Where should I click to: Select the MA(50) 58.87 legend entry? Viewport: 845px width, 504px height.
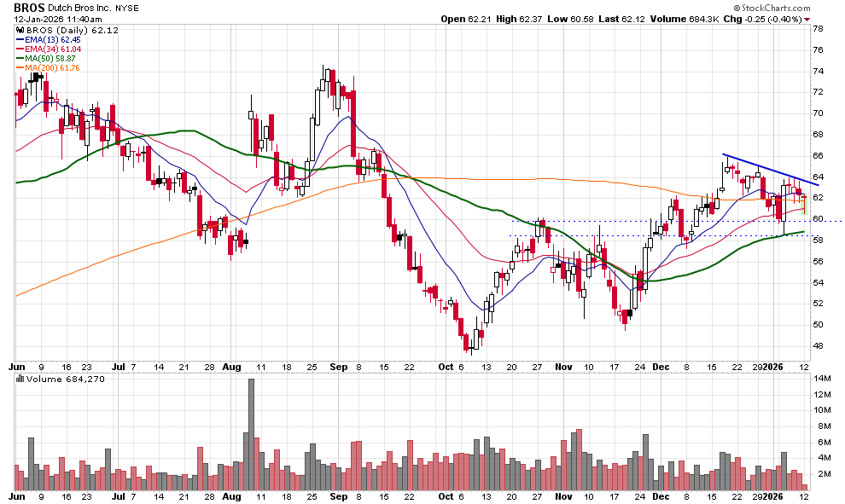click(x=46, y=58)
